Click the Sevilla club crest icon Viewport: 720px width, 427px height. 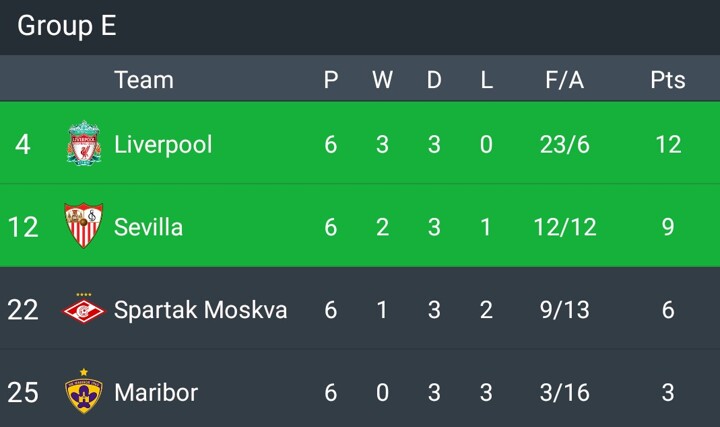coord(84,226)
